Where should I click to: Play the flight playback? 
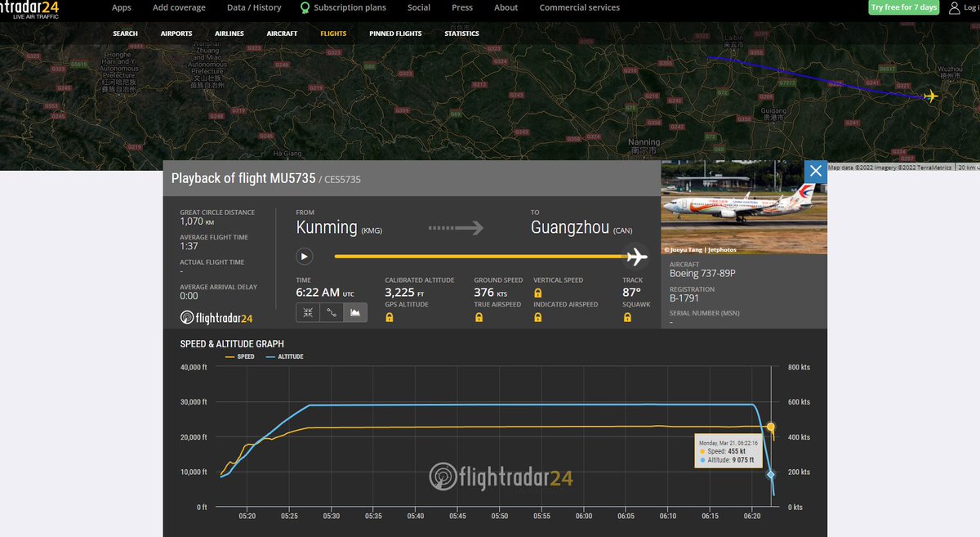point(304,257)
